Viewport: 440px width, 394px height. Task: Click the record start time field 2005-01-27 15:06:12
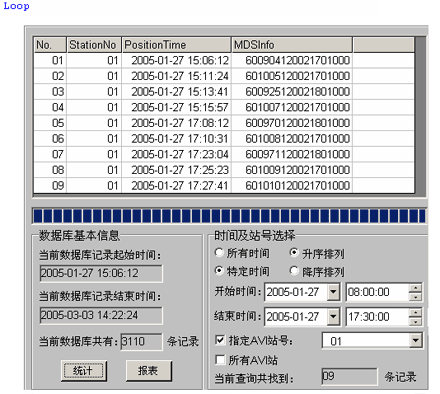coord(101,273)
